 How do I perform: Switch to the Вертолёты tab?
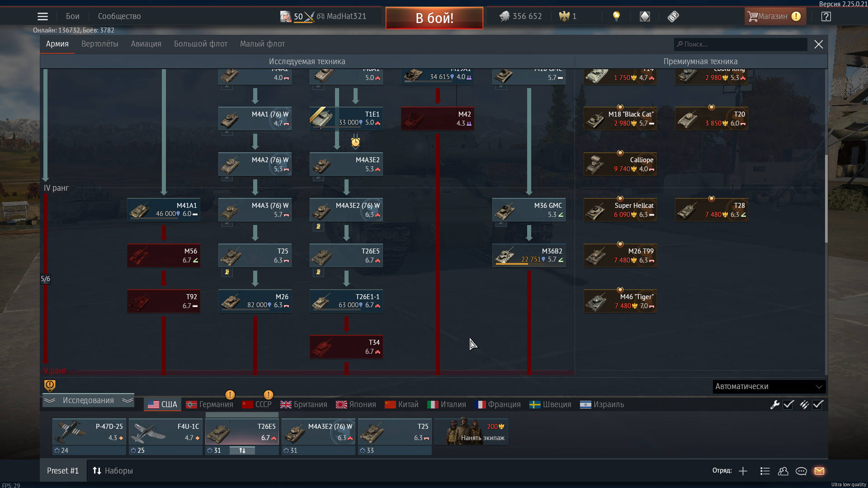(x=100, y=44)
